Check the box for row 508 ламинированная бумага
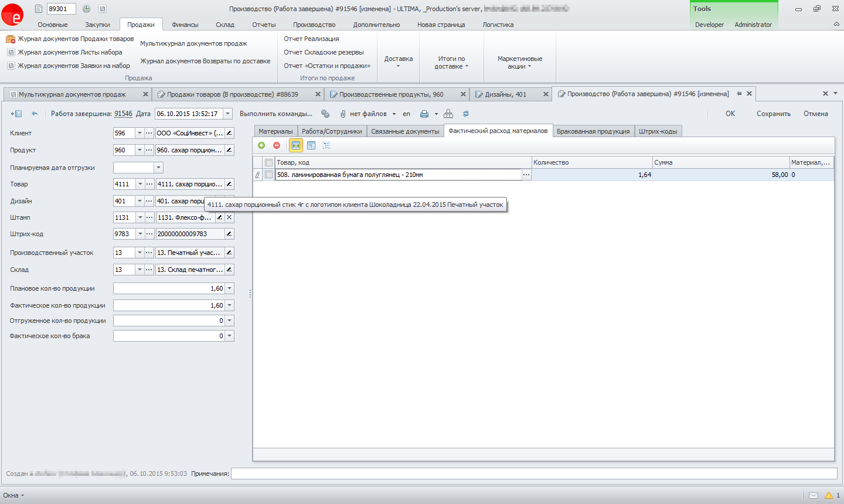This screenshot has height=504, width=844. [268, 175]
